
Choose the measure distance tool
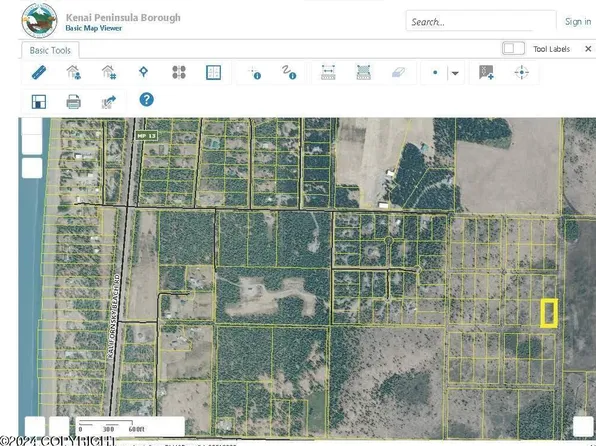tap(328, 72)
